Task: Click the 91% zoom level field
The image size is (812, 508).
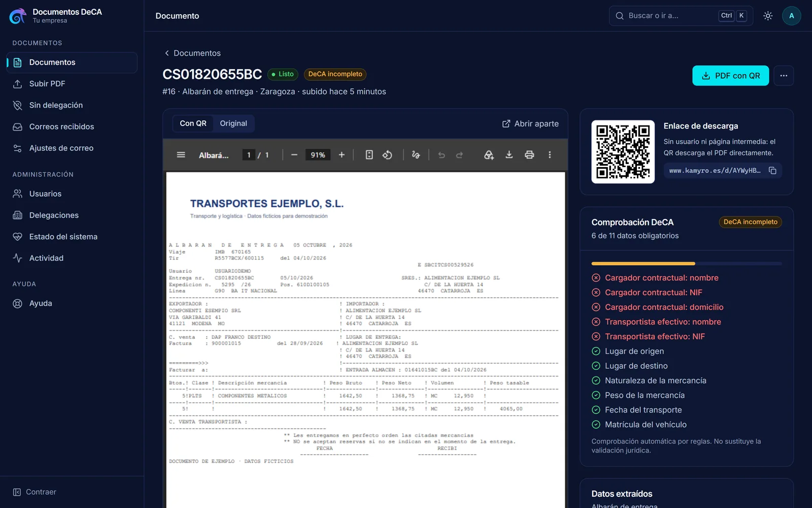Action: 318,155
